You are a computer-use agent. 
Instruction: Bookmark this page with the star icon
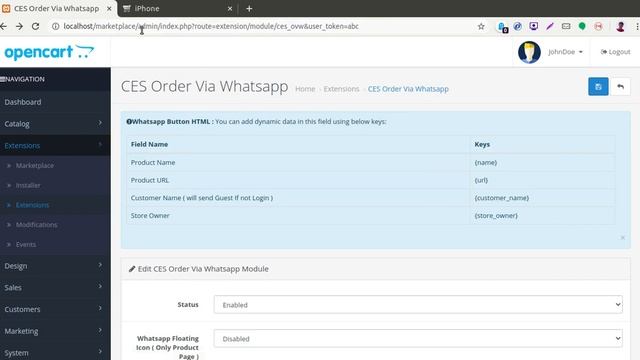[481, 27]
